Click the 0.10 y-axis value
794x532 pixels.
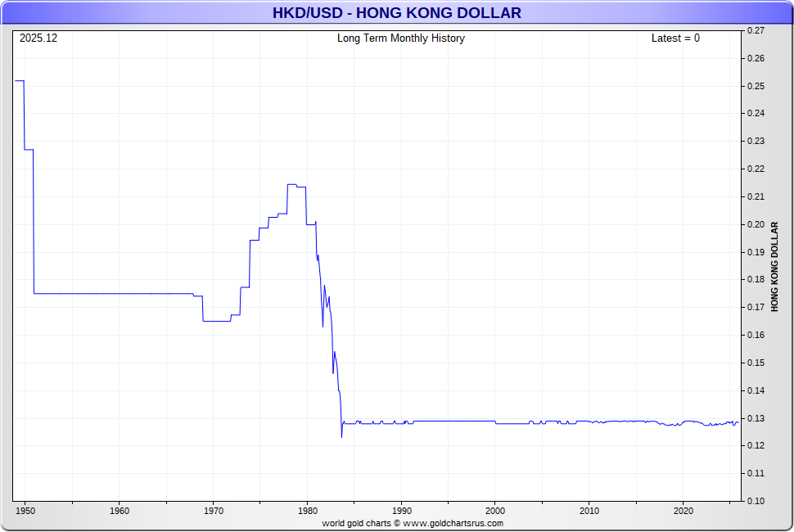[x=756, y=501]
